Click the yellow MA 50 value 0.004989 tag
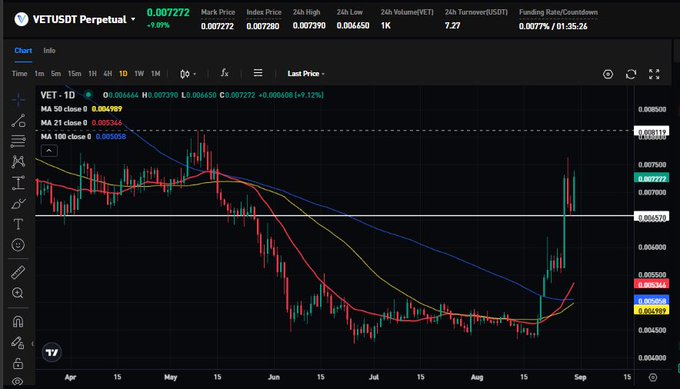The height and width of the screenshot is (389, 680). click(651, 310)
